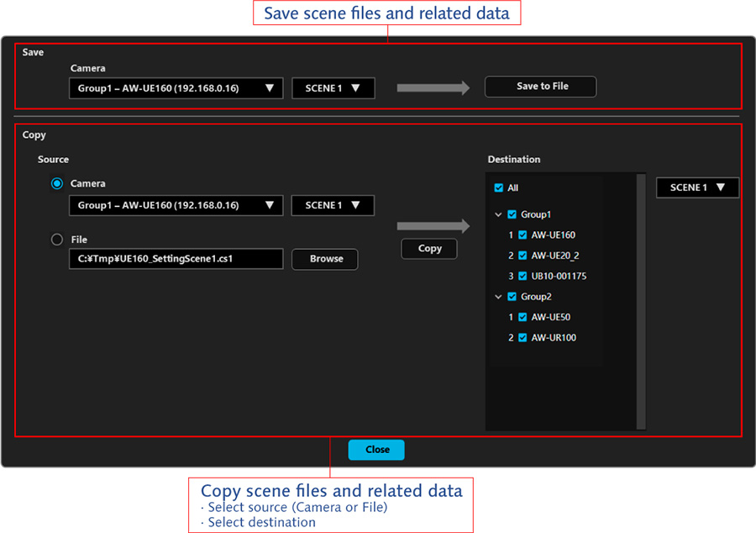Click the Save to File button
The image size is (756, 533).
click(x=540, y=87)
